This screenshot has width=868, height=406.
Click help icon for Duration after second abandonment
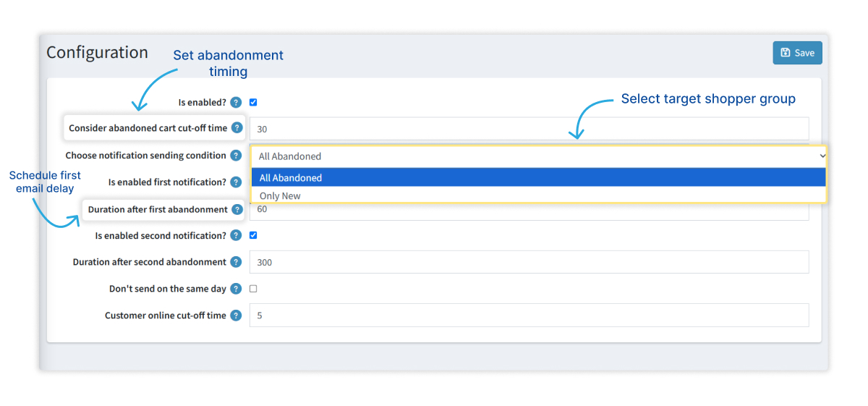coord(236,262)
